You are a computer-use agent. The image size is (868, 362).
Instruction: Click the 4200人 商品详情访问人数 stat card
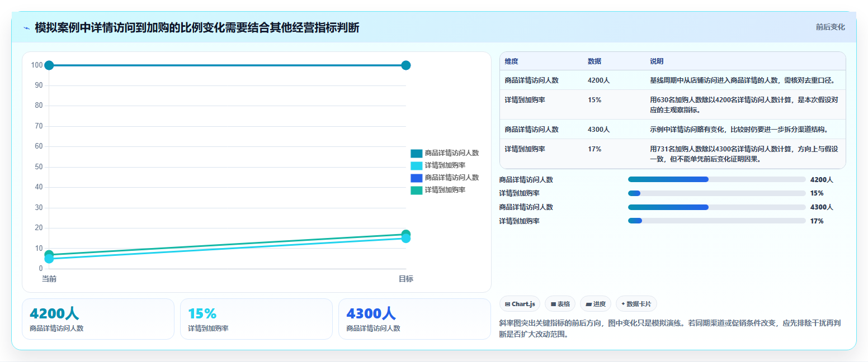coord(98,318)
